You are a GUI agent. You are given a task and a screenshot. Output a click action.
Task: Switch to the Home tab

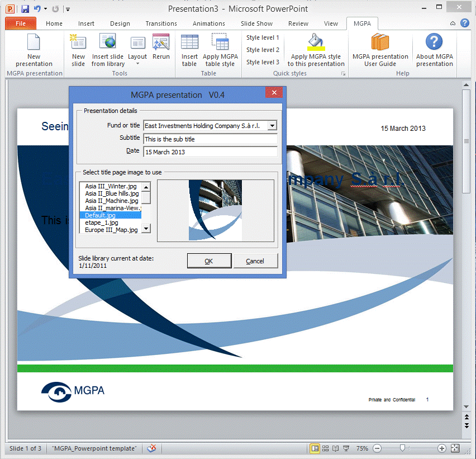pos(54,23)
